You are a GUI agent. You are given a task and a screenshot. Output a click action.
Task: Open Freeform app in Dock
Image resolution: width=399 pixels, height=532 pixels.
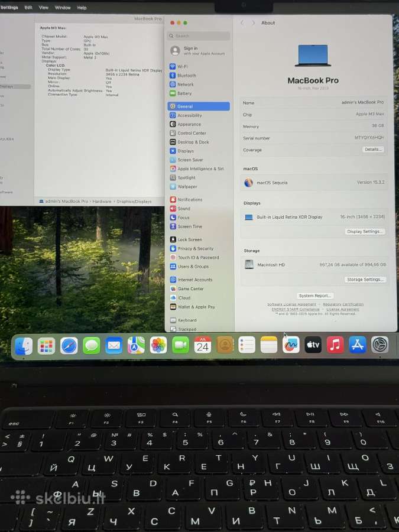tap(291, 345)
